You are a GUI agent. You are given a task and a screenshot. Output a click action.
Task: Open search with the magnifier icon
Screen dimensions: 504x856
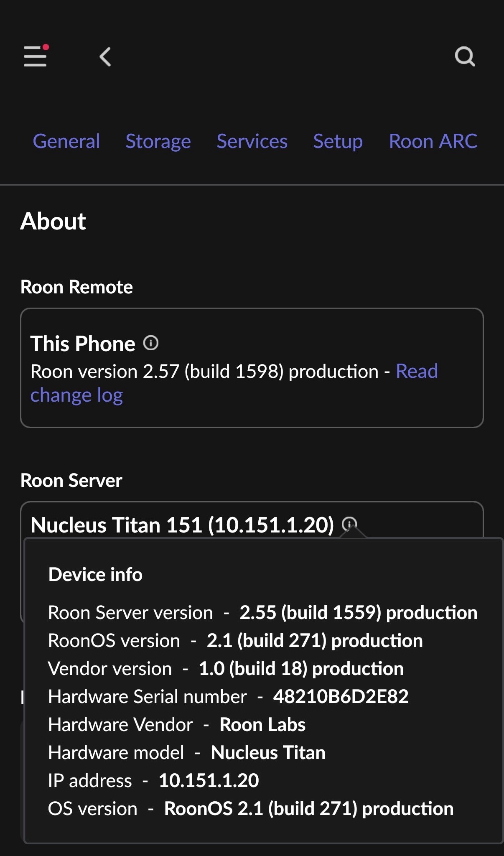(465, 57)
